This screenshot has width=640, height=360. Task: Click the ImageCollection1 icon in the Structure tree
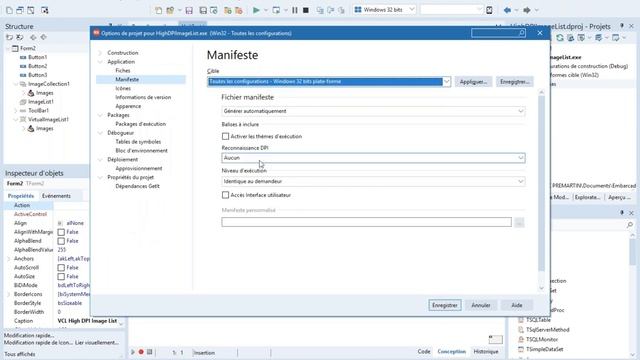click(23, 84)
